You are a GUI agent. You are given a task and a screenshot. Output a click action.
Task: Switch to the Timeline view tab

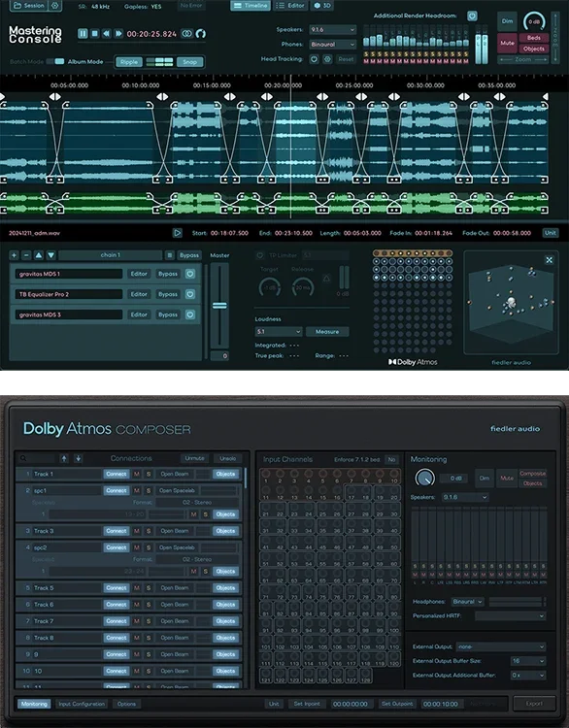(251, 6)
